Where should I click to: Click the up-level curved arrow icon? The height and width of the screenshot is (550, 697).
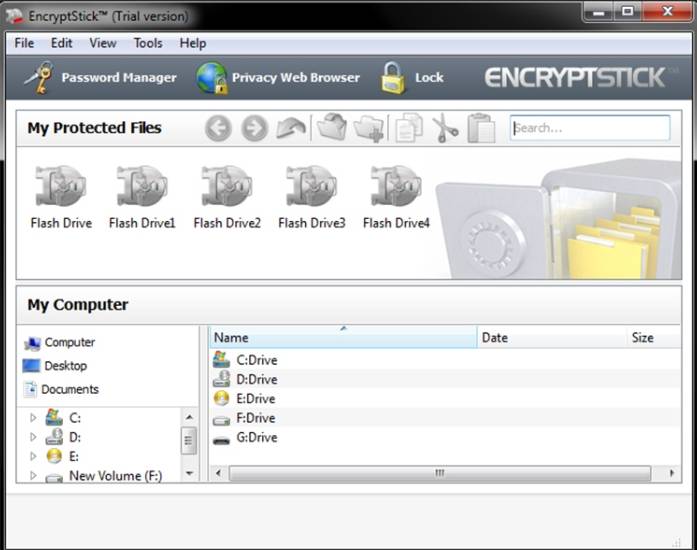click(x=291, y=128)
